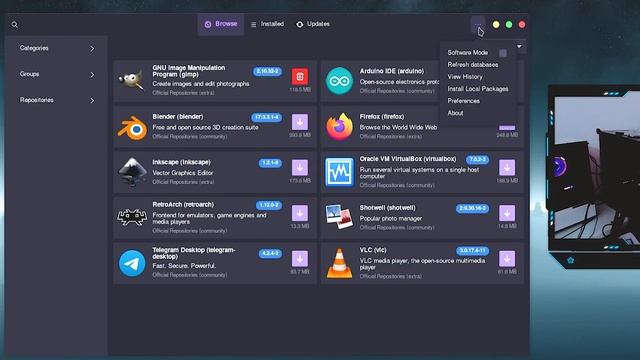Expand the Repositories sidebar entry
Screen dimensions: 640x360
pos(56,100)
